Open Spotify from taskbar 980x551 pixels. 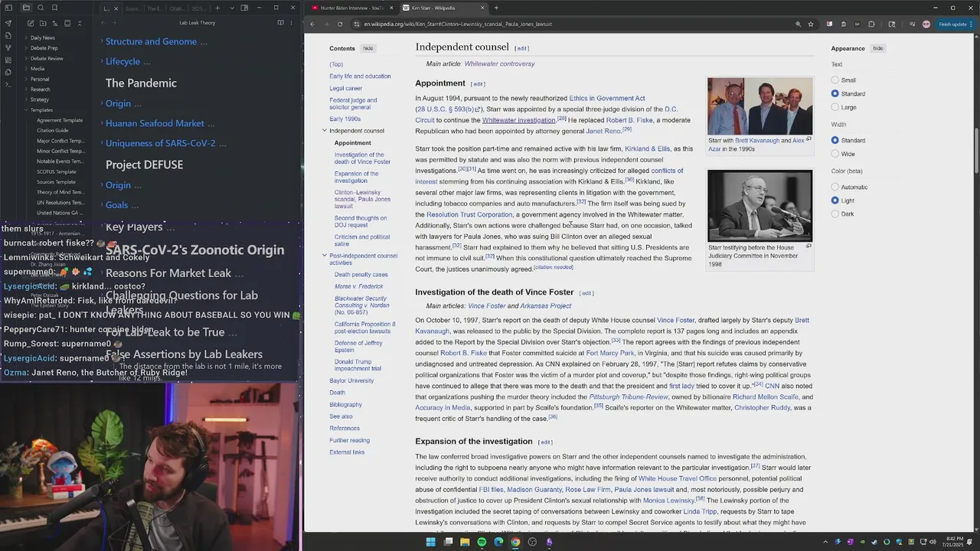click(482, 542)
